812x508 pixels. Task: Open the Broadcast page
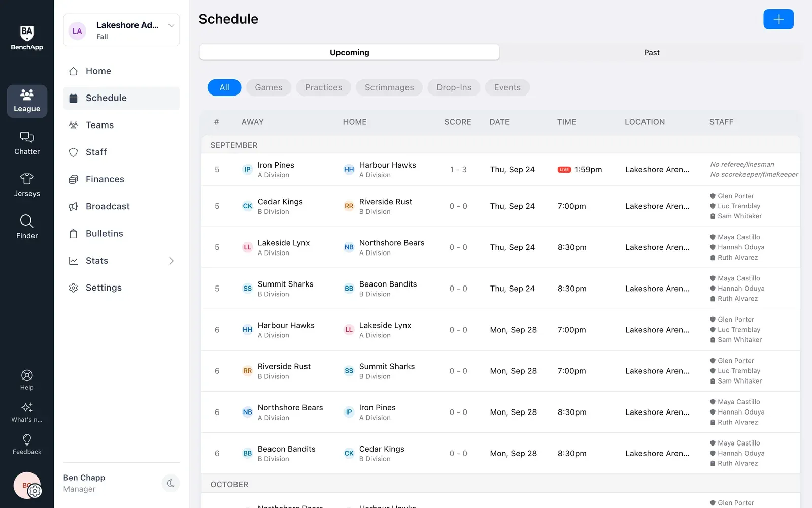click(x=121, y=206)
